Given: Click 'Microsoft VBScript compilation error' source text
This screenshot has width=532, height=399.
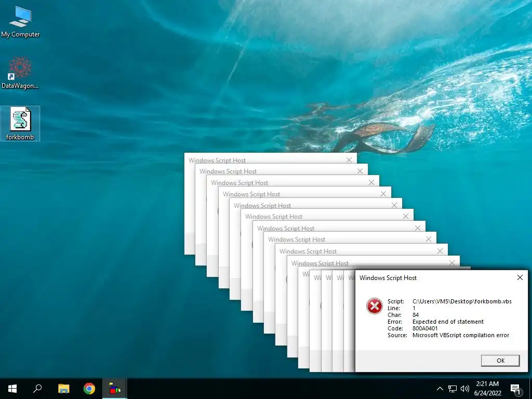Looking at the screenshot, I should tap(461, 335).
